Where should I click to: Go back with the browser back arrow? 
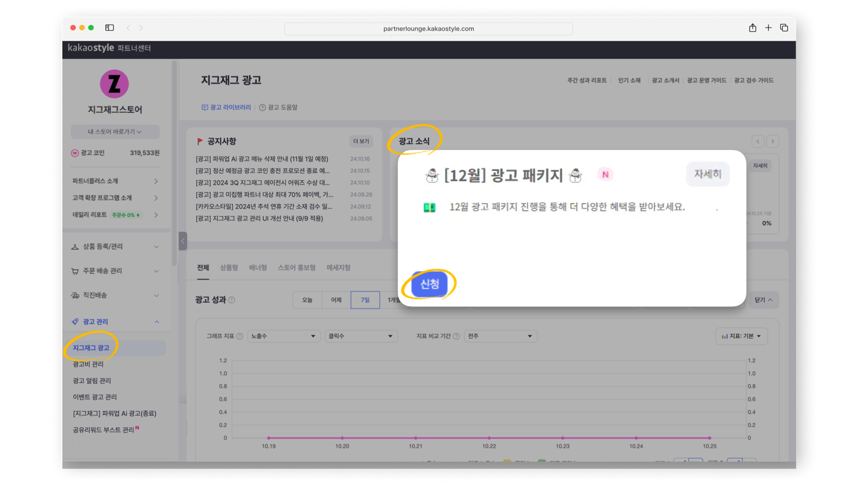coord(128,28)
